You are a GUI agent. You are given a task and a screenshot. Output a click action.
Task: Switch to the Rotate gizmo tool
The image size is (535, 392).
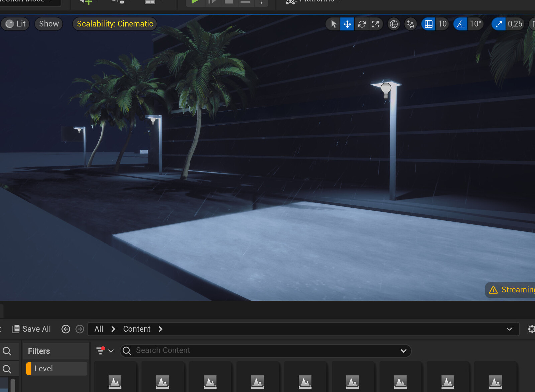(x=362, y=24)
